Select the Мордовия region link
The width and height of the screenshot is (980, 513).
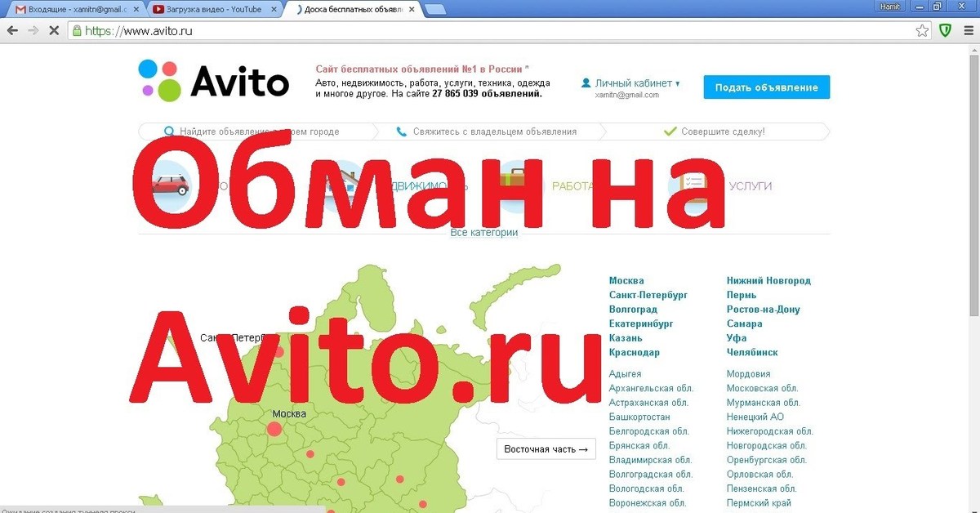(x=749, y=374)
